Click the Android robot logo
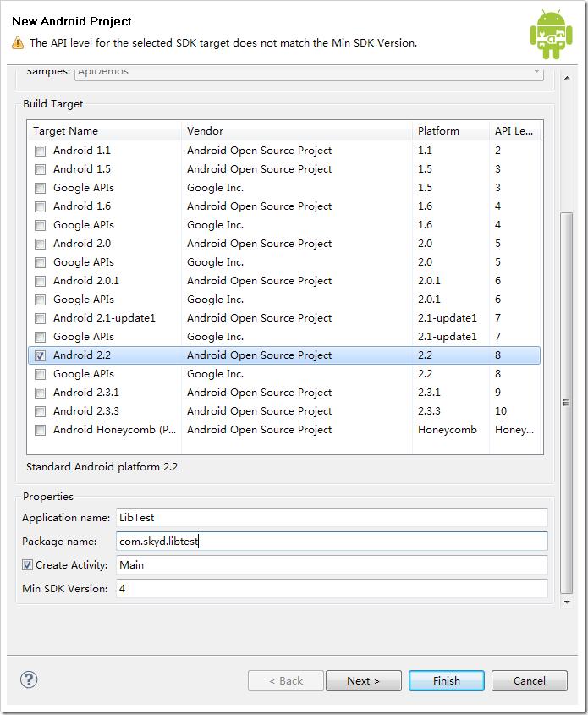Screen dimensions: 588x715 pyautogui.click(x=551, y=35)
